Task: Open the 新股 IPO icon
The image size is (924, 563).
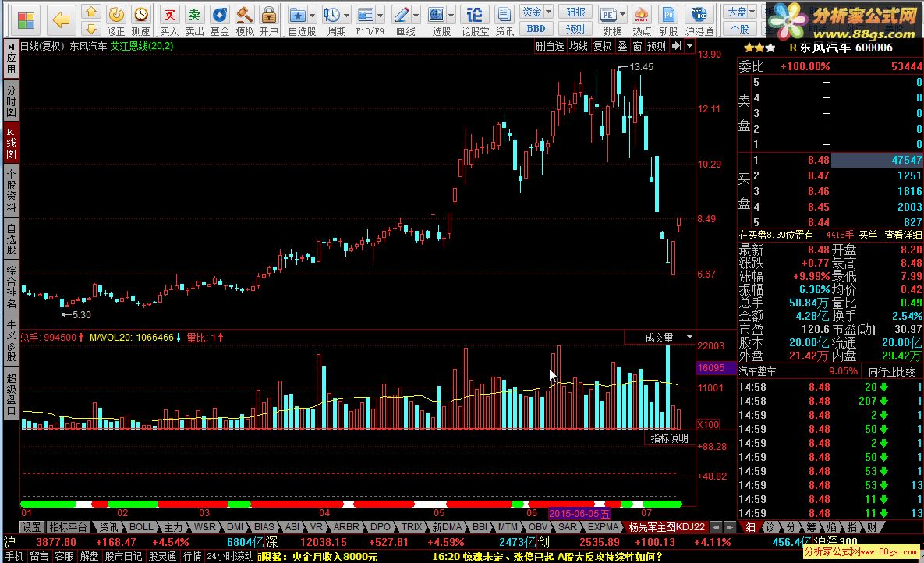Action: pyautogui.click(x=668, y=20)
